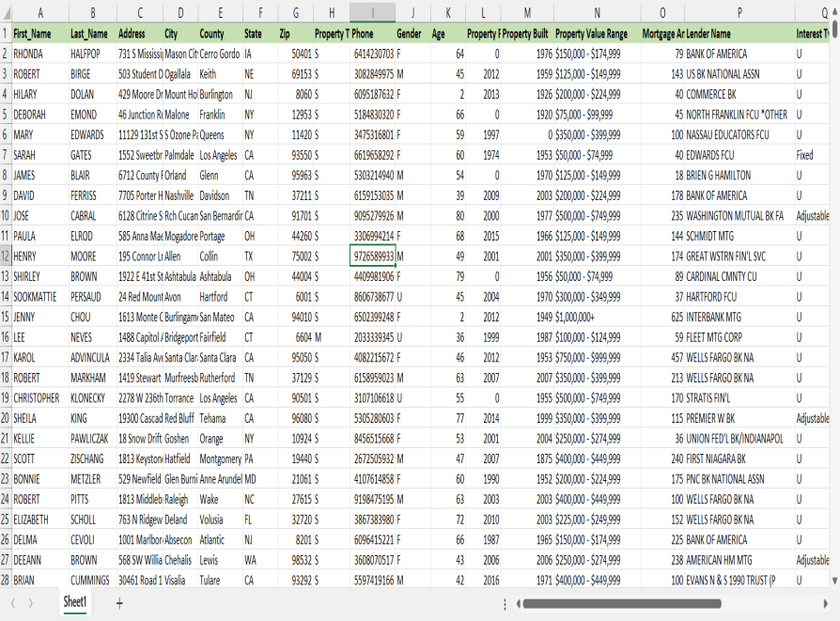Select value cell $1,000,000+
Viewport: 840px width, 621px height.
(x=597, y=318)
